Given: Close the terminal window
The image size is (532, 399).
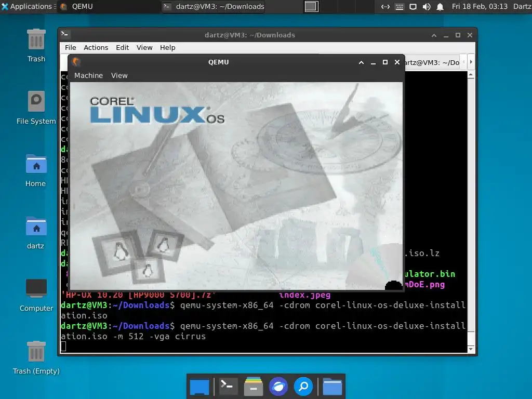Looking at the screenshot, I should [470, 35].
